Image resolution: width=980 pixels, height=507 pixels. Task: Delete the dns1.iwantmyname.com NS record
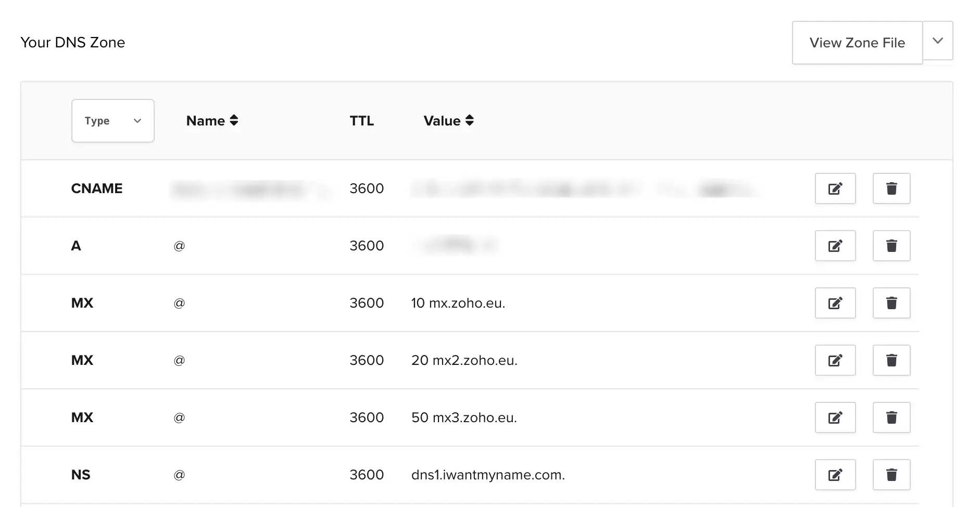tap(891, 475)
